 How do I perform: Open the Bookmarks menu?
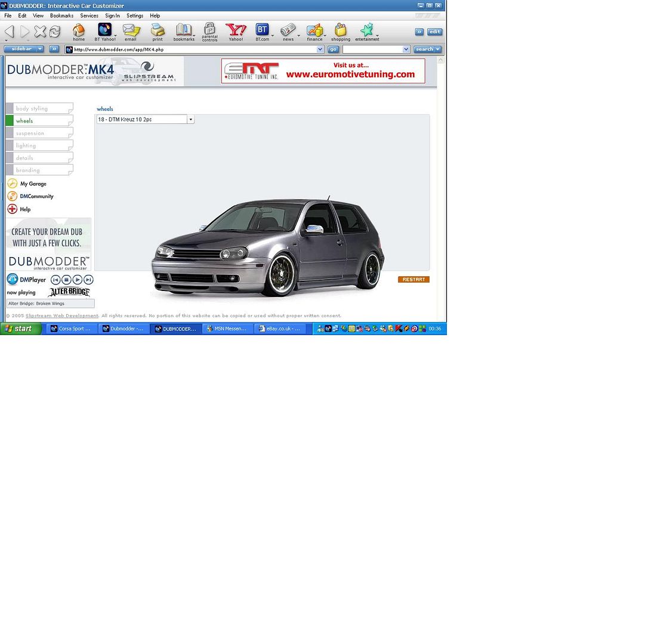coord(61,16)
